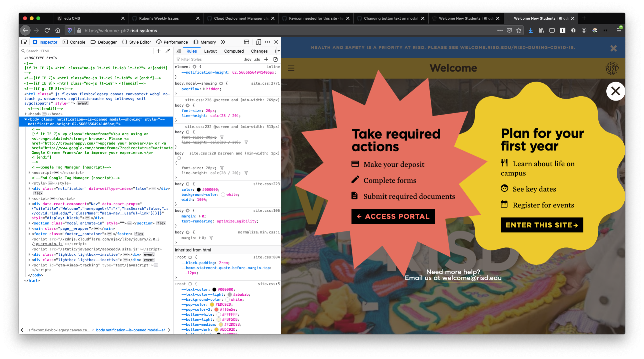Click the tracking protection shield in address bar
Viewport: 644px width, 359px height.
pos(69,30)
